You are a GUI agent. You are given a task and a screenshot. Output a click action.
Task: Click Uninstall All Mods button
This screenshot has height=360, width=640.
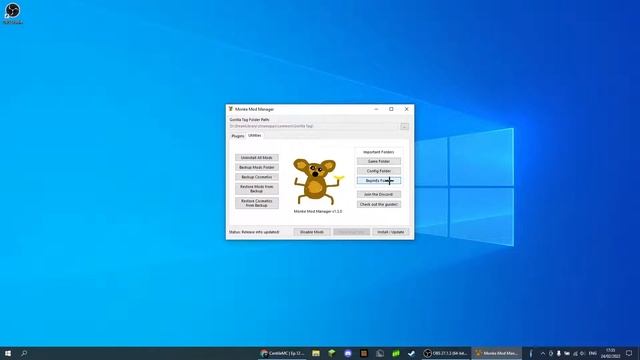tap(257, 158)
